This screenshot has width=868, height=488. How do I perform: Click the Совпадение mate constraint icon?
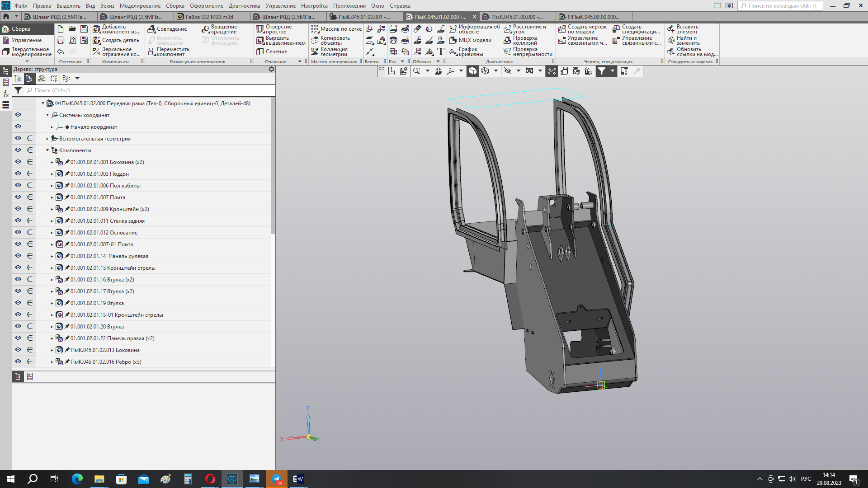click(x=152, y=29)
